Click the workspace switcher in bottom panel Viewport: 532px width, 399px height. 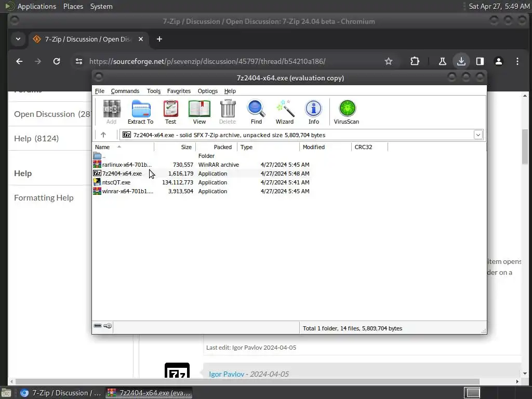pyautogui.click(x=472, y=393)
